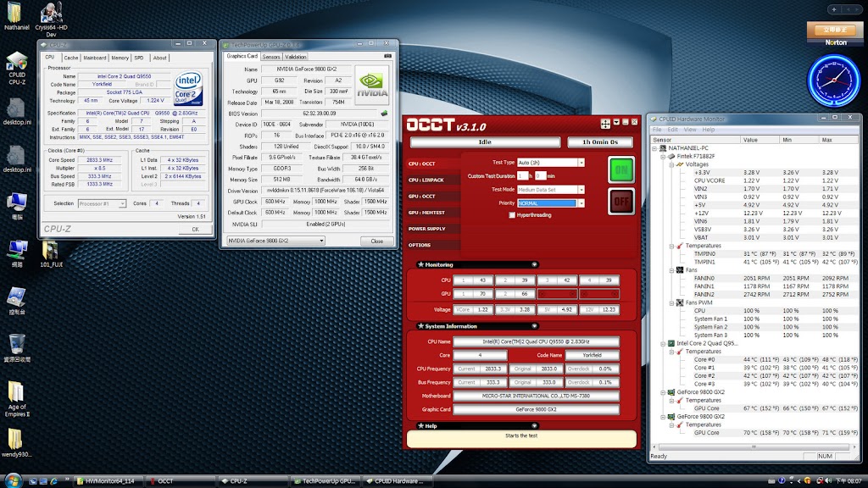
Task: Launch Crysis64 -HD Dev shortcut
Action: (51, 18)
